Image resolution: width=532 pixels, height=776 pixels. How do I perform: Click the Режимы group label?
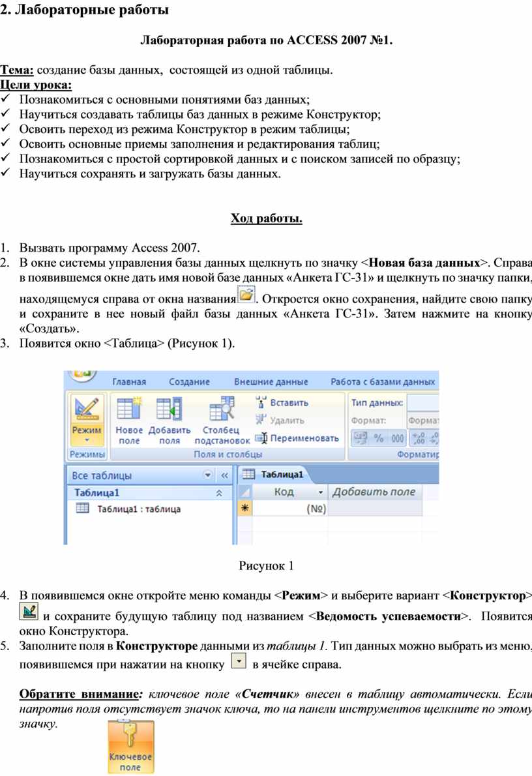87,455
